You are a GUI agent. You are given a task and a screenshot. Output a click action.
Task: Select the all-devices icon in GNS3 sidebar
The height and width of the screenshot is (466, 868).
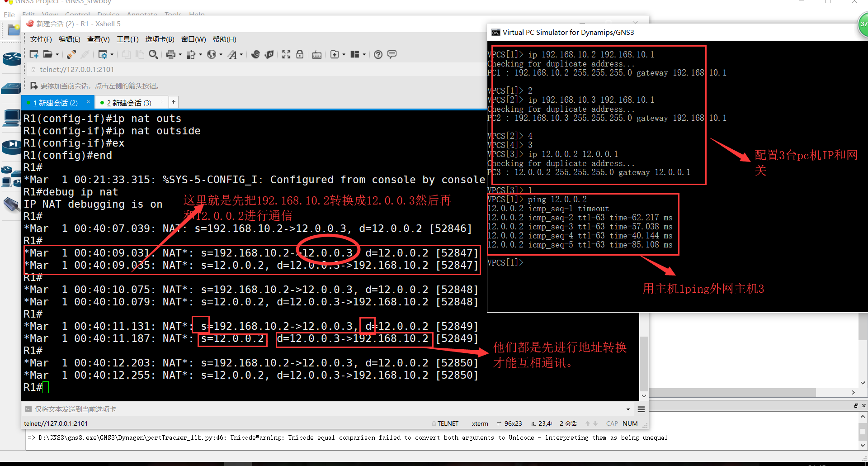click(11, 177)
